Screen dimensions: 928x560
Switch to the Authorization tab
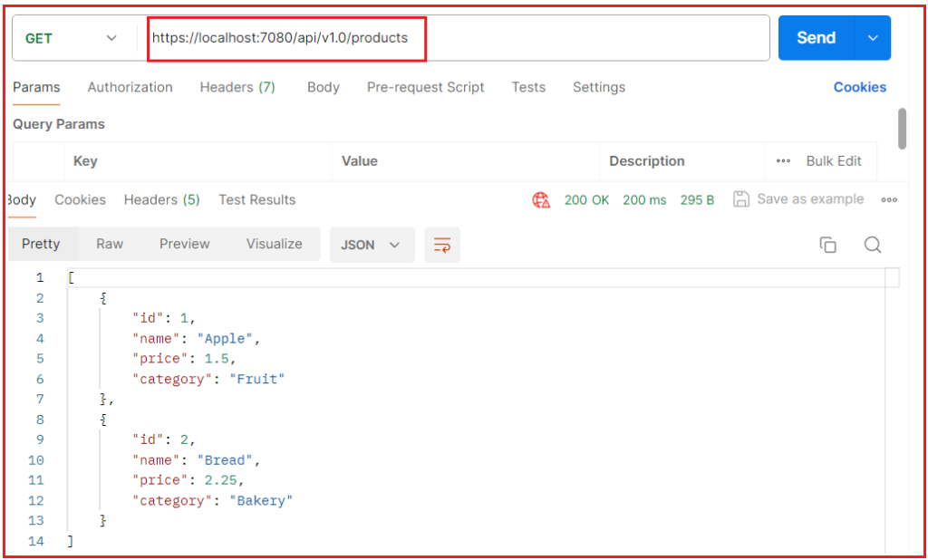pyautogui.click(x=130, y=87)
